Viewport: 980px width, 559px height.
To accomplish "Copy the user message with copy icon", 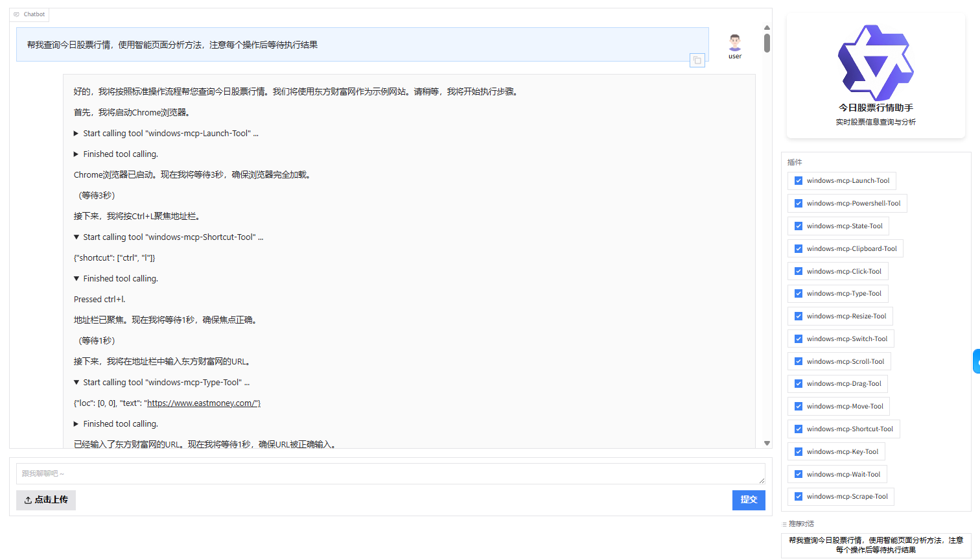I will [697, 60].
